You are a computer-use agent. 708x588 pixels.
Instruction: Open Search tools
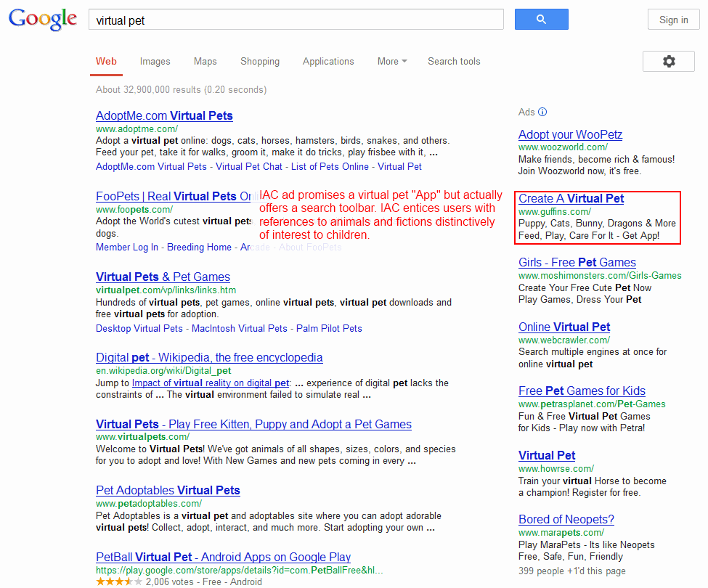[x=454, y=62]
